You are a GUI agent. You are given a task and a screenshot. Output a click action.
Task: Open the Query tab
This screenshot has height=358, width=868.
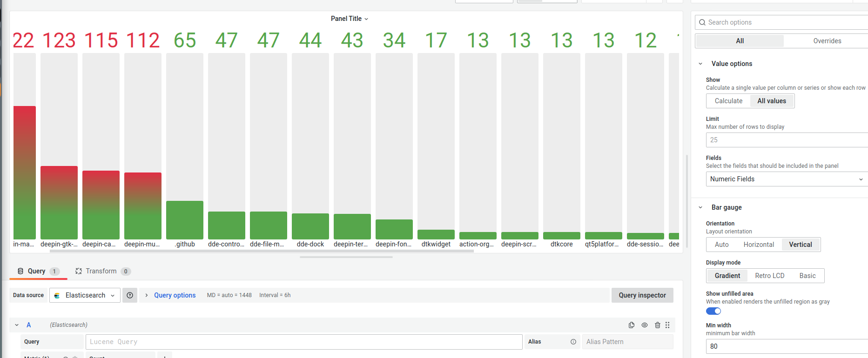coord(37,271)
